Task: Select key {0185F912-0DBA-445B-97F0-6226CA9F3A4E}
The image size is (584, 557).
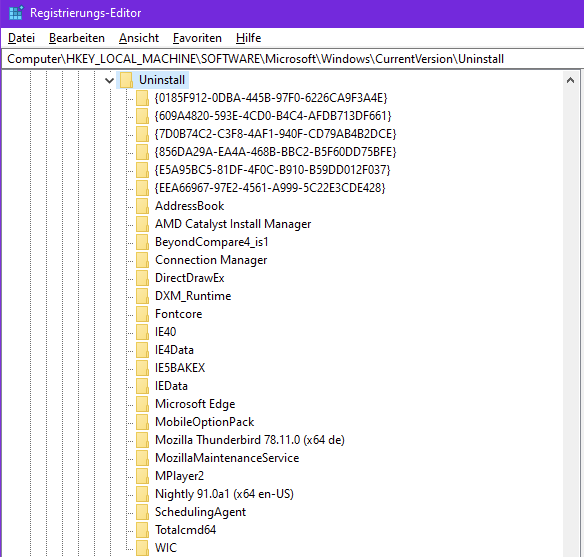Action: (271, 98)
